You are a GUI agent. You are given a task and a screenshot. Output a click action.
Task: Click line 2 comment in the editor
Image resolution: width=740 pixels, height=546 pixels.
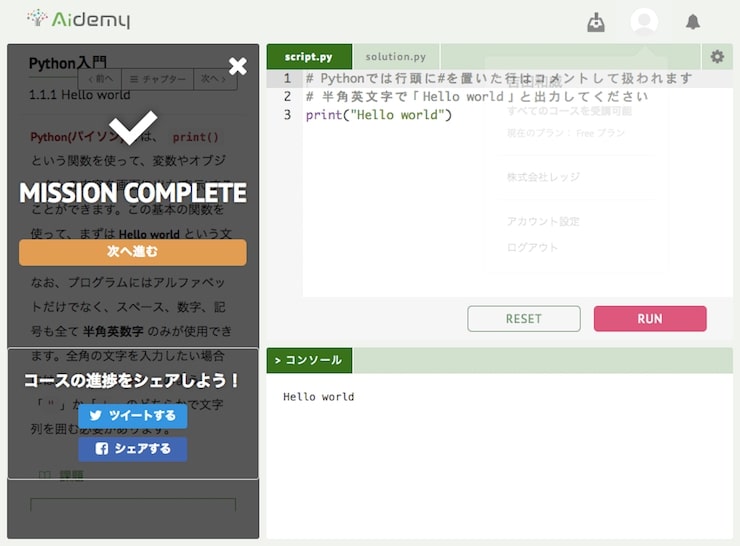[477, 97]
